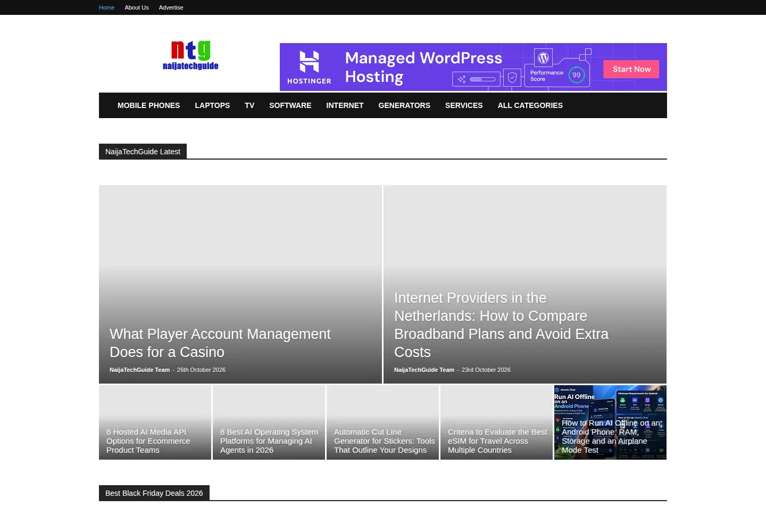Click NaijaTechGuide Team author on Netherlands article

pos(424,370)
